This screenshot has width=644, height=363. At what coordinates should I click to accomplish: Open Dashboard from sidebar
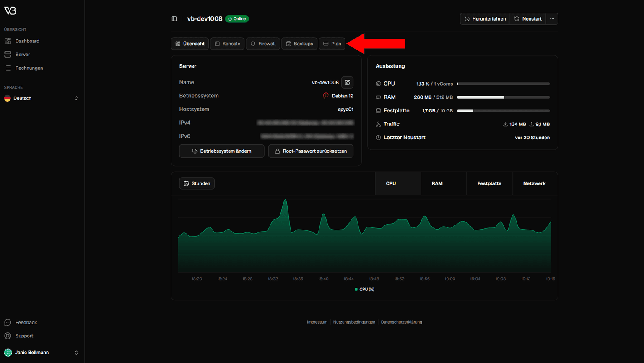(x=27, y=41)
